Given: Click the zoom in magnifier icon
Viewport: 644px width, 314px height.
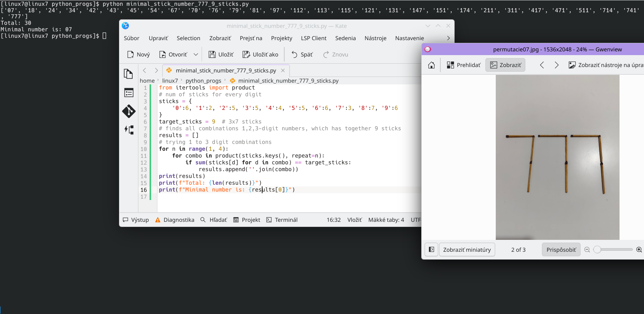Looking at the screenshot, I should (639, 250).
